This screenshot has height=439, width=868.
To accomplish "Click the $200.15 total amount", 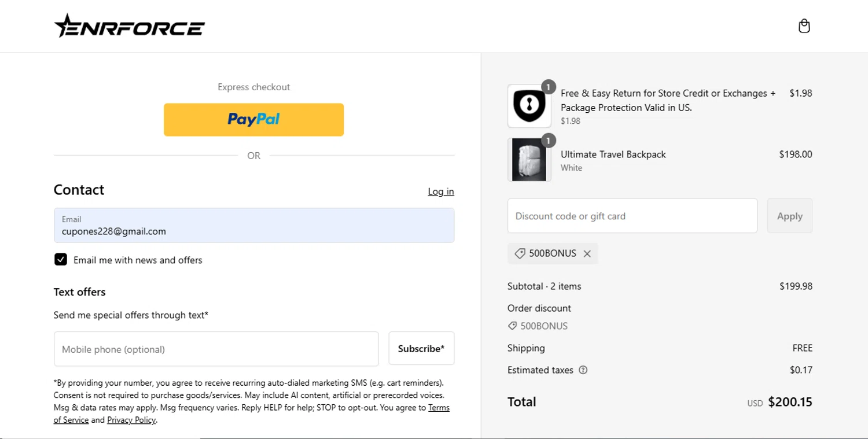I will 790,402.
